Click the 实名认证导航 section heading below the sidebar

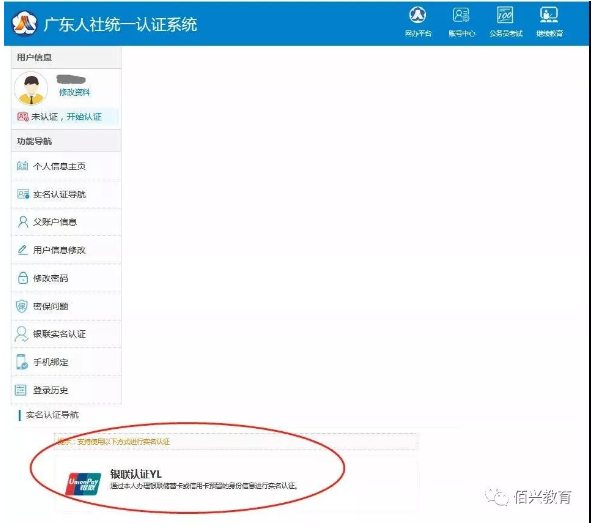[x=52, y=415]
